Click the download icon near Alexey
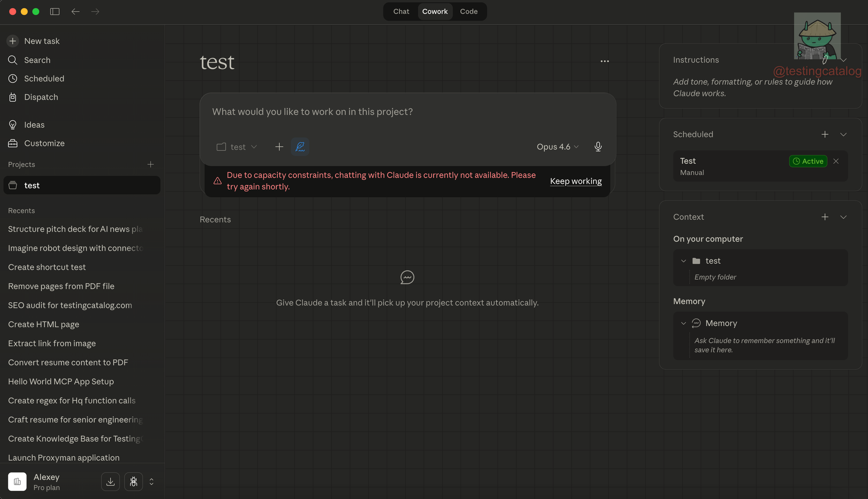This screenshot has width=868, height=499. 110,482
